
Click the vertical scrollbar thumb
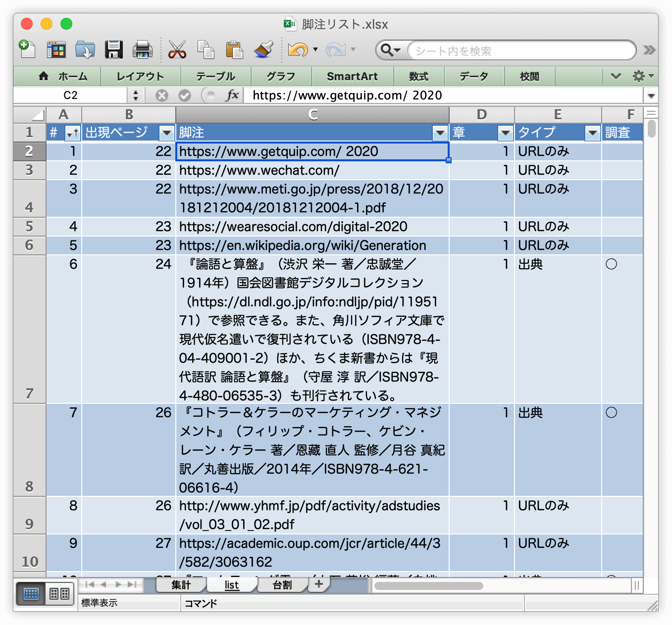click(652, 129)
